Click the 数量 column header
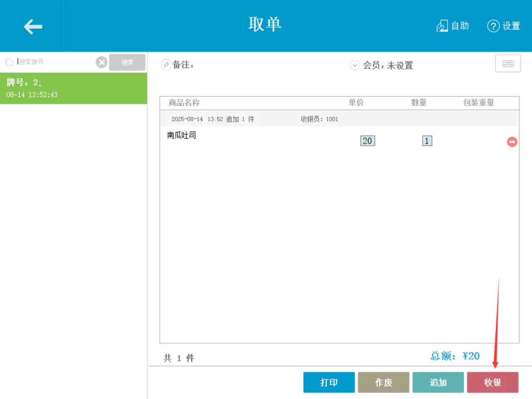This screenshot has width=532, height=399. pos(419,103)
